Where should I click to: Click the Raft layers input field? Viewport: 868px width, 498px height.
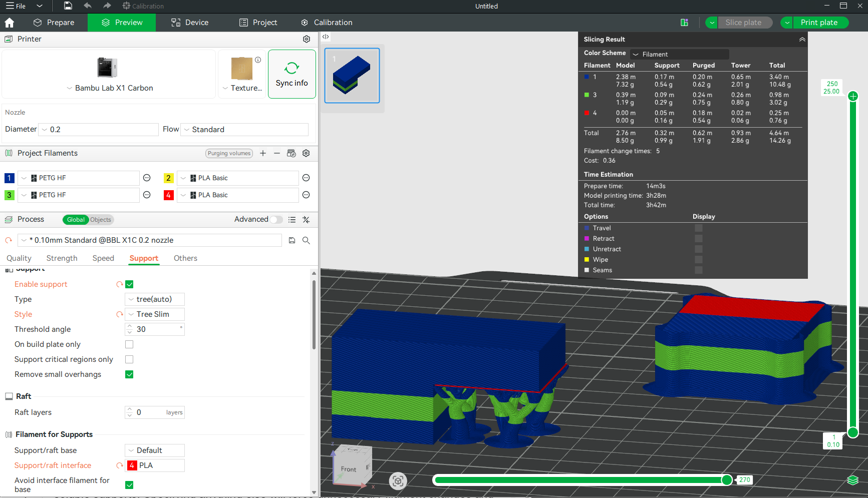tap(155, 412)
